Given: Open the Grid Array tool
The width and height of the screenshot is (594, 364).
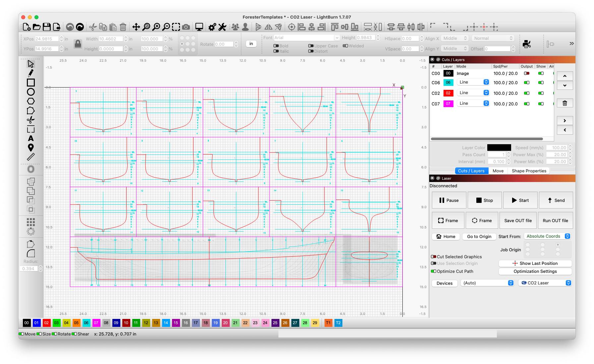Looking at the screenshot, I should pyautogui.click(x=31, y=222).
